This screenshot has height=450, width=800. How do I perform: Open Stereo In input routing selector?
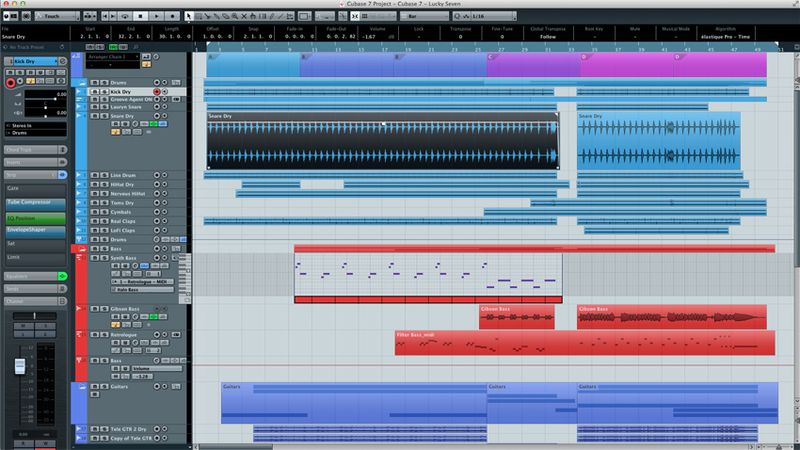click(x=36, y=126)
